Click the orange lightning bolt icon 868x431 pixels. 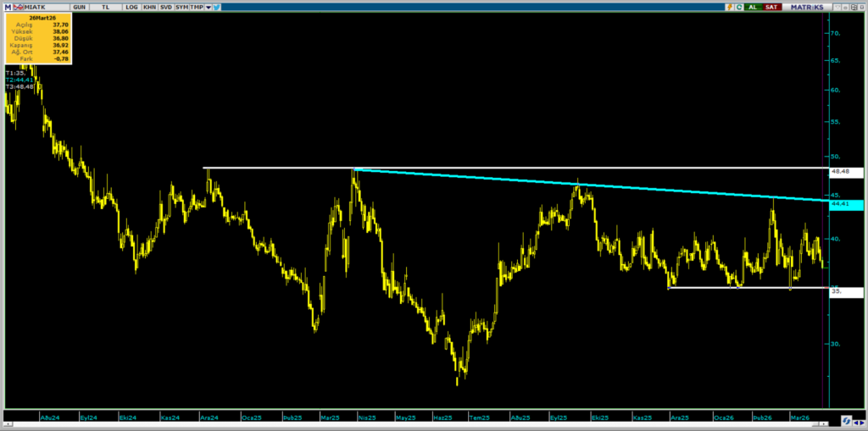coord(730,7)
